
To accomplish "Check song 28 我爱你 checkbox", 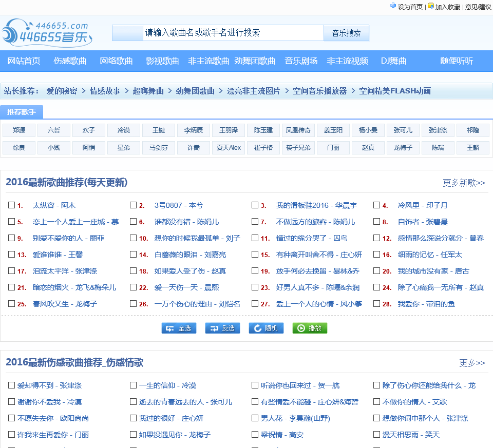I will 376,303.
